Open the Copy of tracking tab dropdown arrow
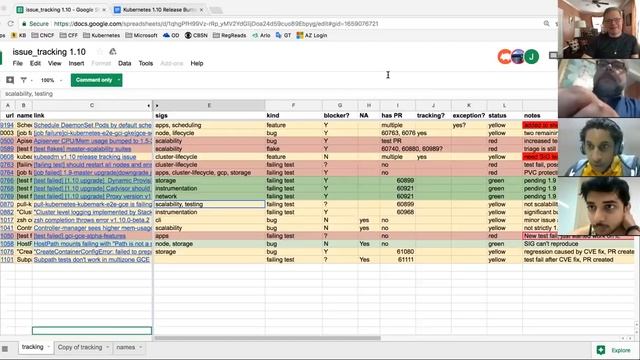The image size is (640, 360). point(107,347)
